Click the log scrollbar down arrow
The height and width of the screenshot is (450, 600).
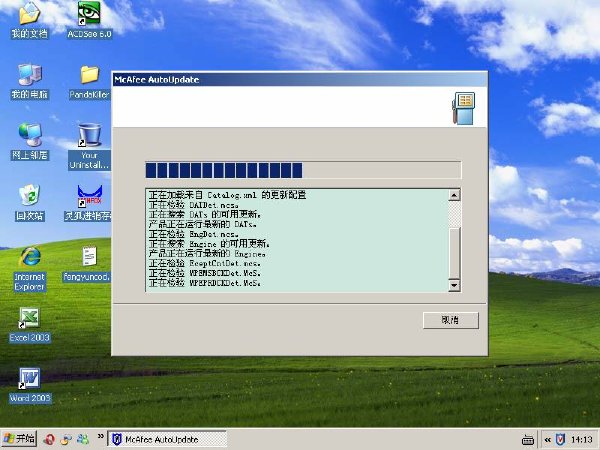pyautogui.click(x=454, y=285)
